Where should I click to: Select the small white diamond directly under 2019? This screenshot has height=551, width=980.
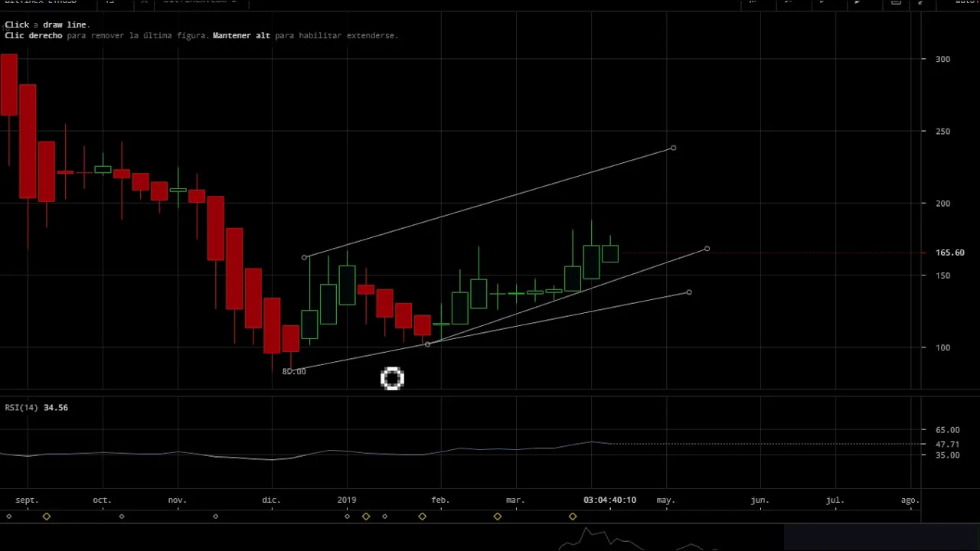coord(347,517)
